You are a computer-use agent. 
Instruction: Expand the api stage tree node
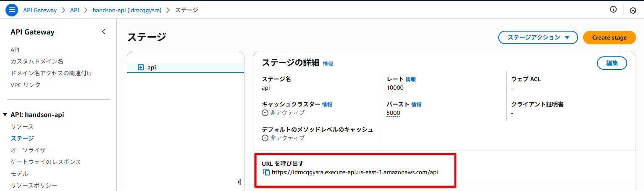(141, 67)
